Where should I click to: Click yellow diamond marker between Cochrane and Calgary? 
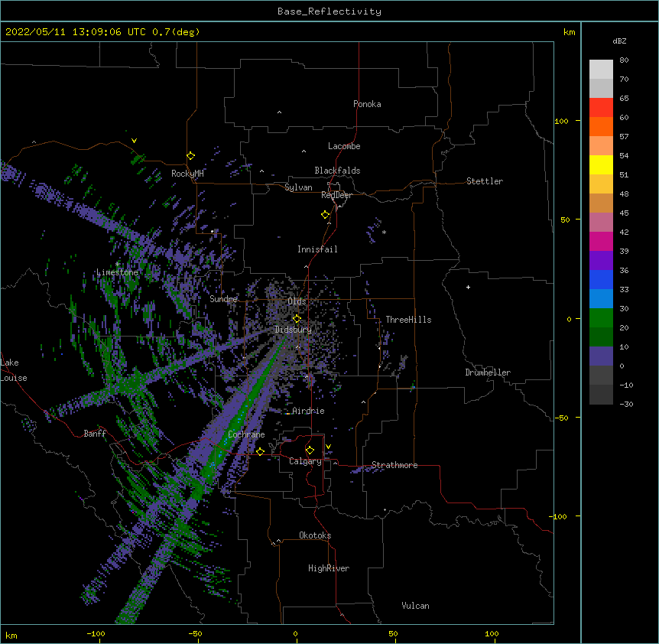pyautogui.click(x=260, y=451)
